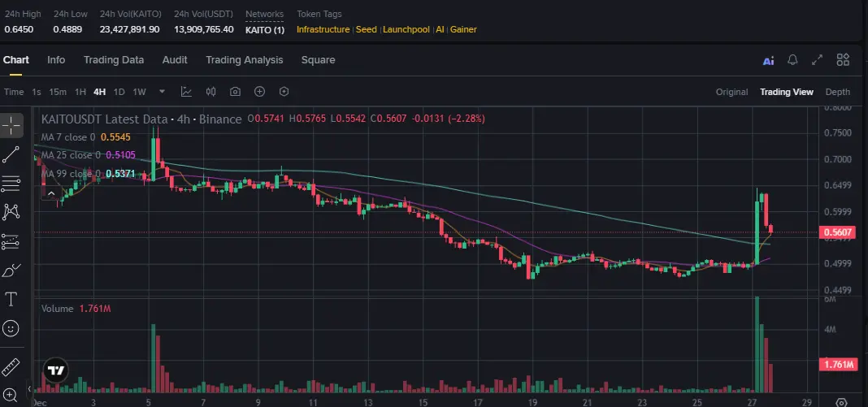The width and height of the screenshot is (868, 407).
Task: Select the MA 25 close indicator legend
Action: (x=89, y=155)
